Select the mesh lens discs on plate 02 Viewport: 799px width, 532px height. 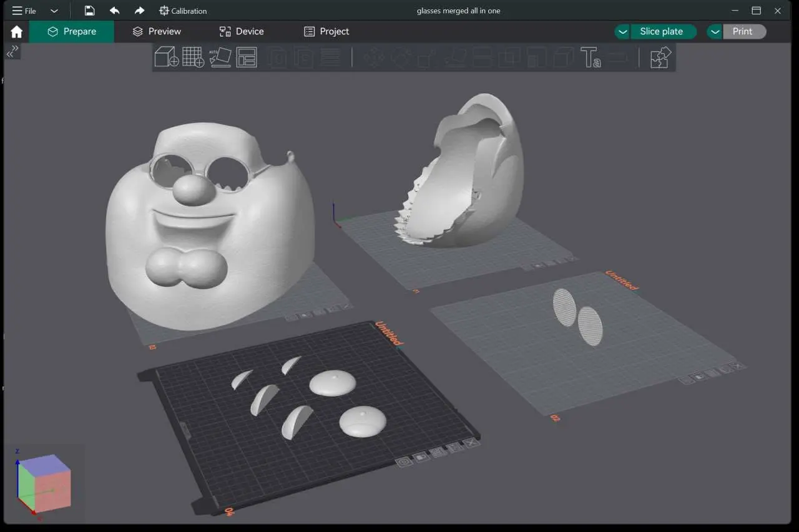click(577, 316)
